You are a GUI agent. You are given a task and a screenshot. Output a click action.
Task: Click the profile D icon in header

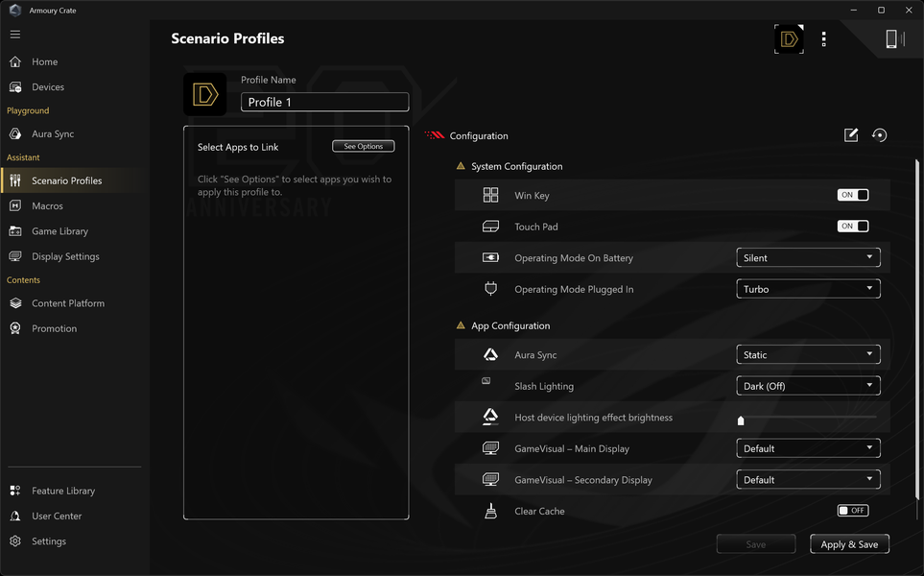[789, 39]
